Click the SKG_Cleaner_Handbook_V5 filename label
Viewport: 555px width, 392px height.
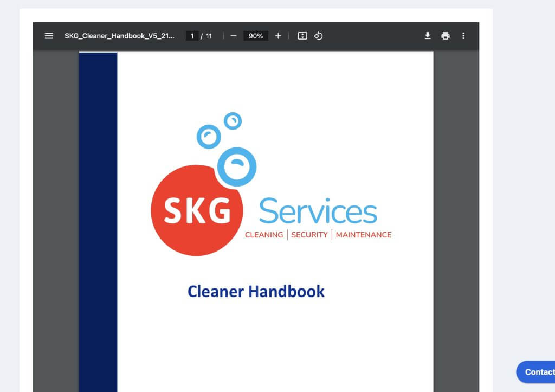pyautogui.click(x=120, y=36)
